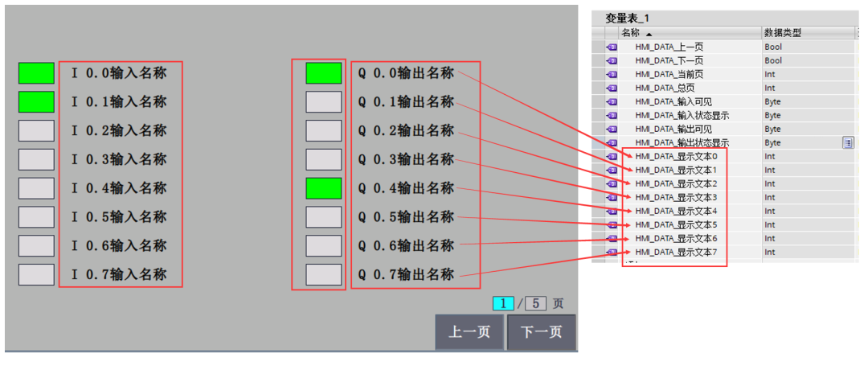
Task: Click the current page number field
Action: pyautogui.click(x=504, y=304)
